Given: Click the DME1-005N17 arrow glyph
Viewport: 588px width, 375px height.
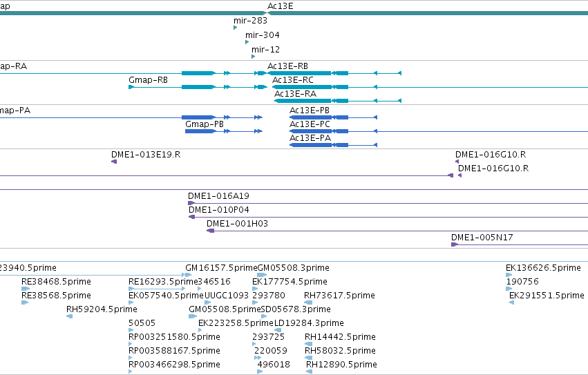Looking at the screenshot, I should click(x=455, y=245).
